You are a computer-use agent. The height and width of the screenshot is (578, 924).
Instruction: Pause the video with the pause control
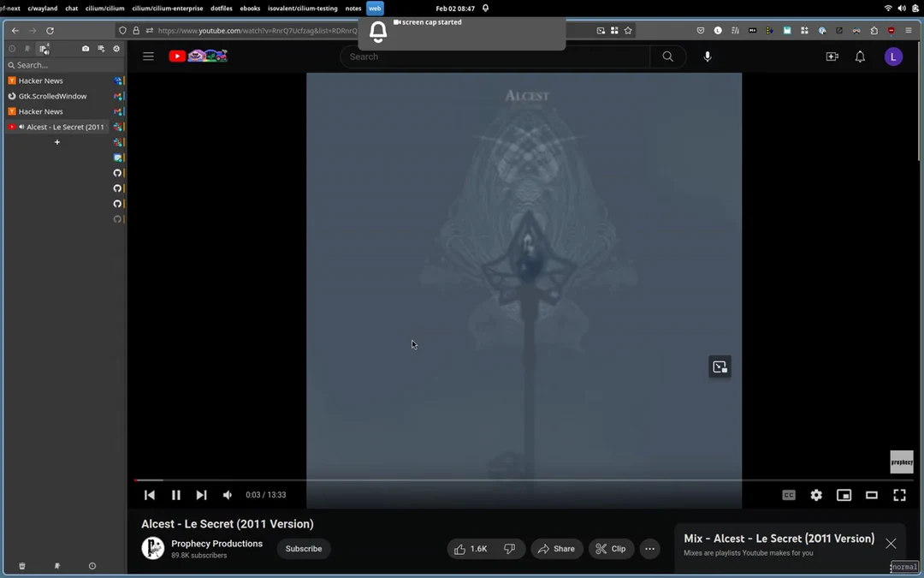click(x=175, y=495)
